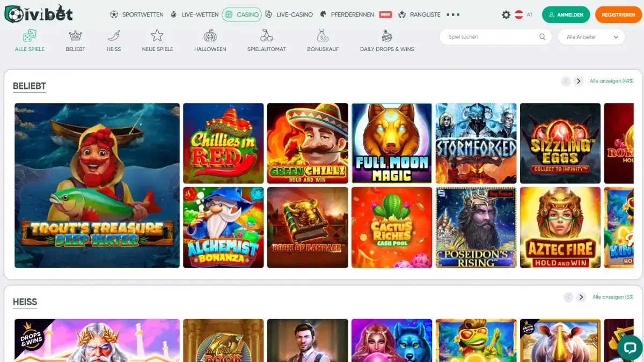Select the Halloween category icon
Image resolution: width=644 pixels, height=362 pixels.
pyautogui.click(x=210, y=36)
